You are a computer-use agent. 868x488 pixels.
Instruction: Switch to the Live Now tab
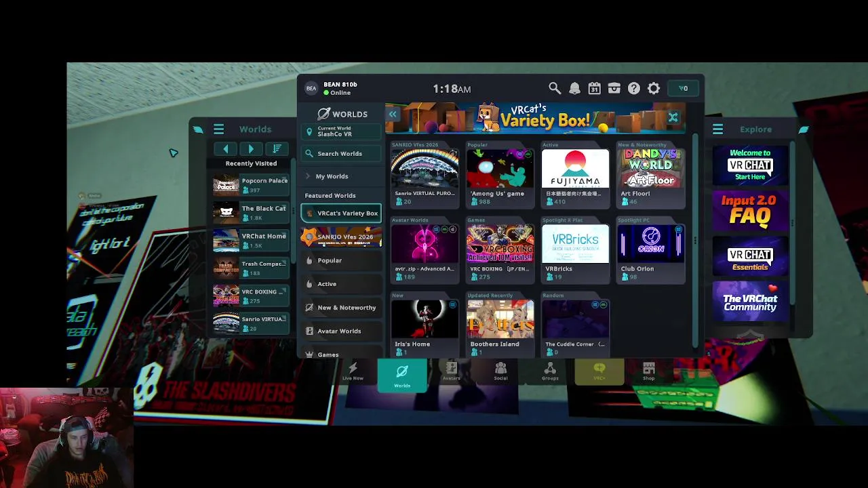tap(353, 372)
